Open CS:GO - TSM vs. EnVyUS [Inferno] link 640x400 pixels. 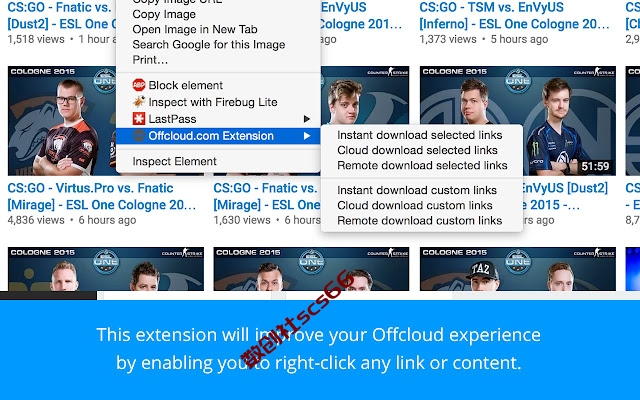pyautogui.click(x=514, y=16)
